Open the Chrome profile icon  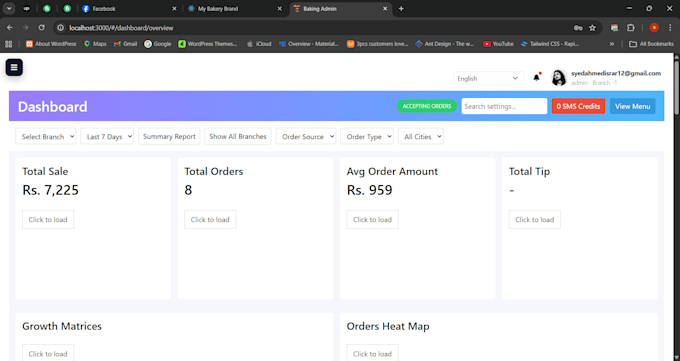(654, 27)
